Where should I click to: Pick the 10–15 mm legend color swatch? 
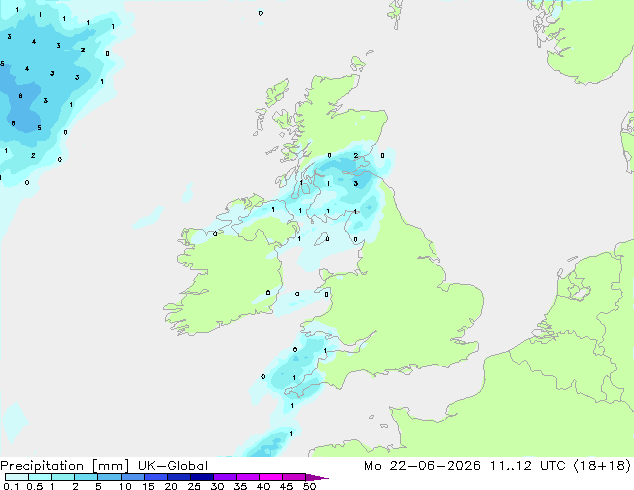[x=132, y=477]
